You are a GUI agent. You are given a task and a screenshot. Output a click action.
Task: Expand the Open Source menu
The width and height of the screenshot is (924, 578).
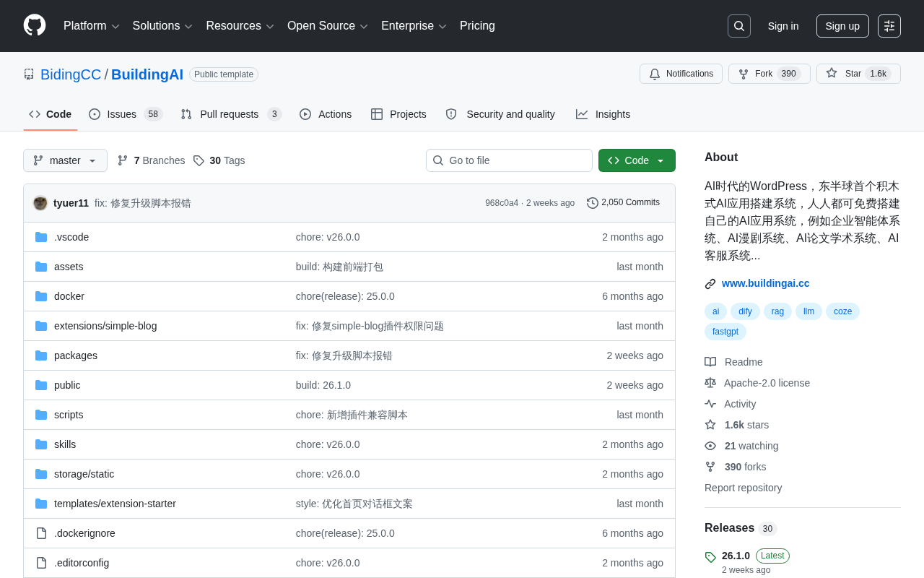pyautogui.click(x=327, y=26)
